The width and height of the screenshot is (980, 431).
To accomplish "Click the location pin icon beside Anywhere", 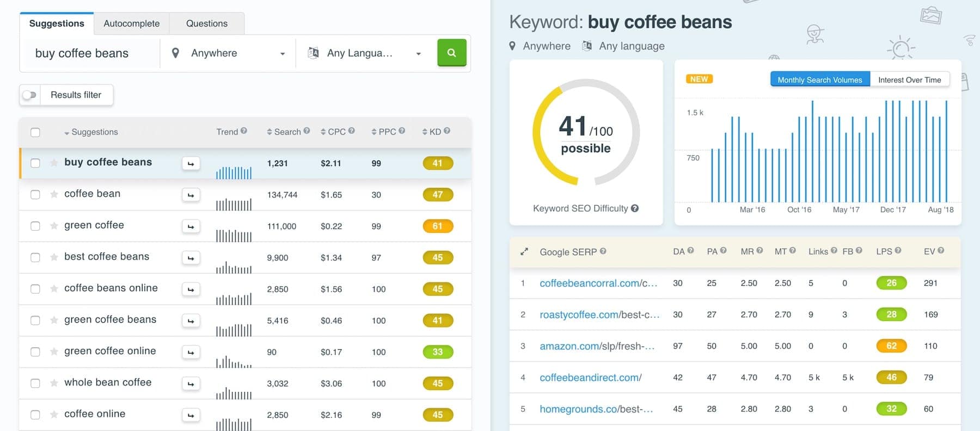I will pos(175,53).
